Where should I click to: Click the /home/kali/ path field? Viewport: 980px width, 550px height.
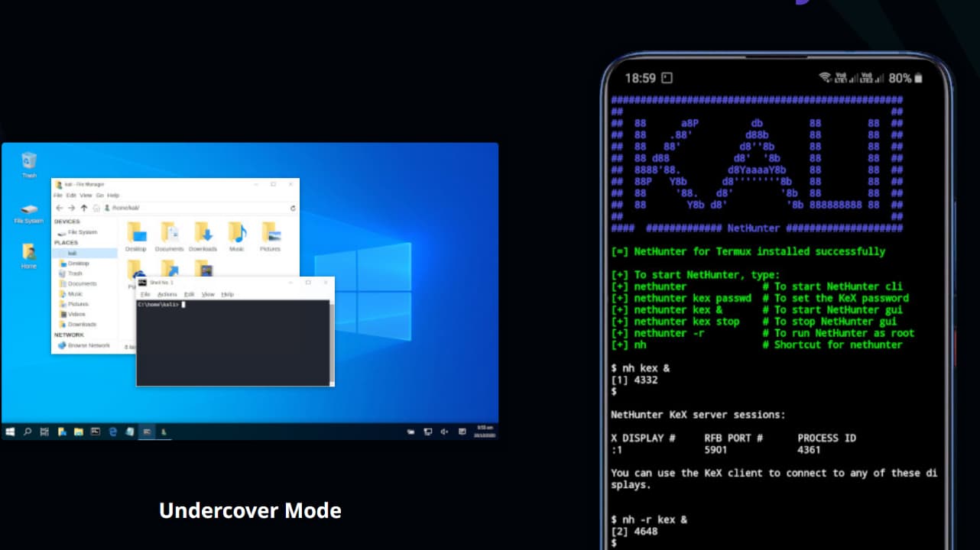[x=195, y=208]
